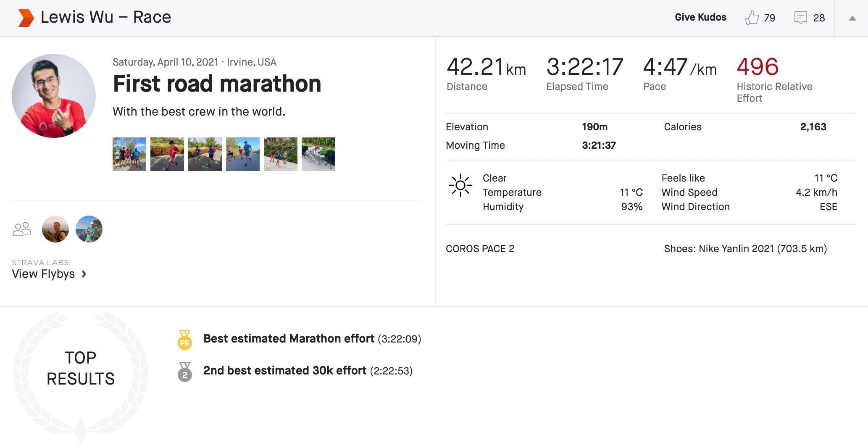Open the last photo thumbnail with chairs
This screenshot has width=868, height=448.
point(318,154)
